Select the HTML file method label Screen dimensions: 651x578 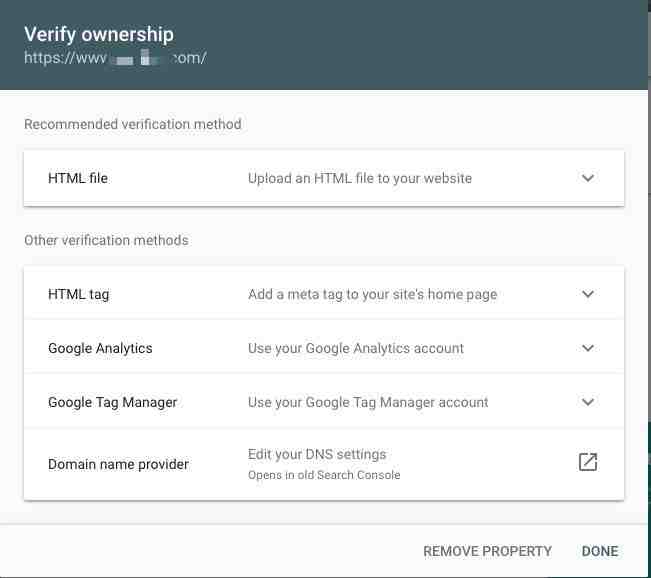[x=78, y=178]
